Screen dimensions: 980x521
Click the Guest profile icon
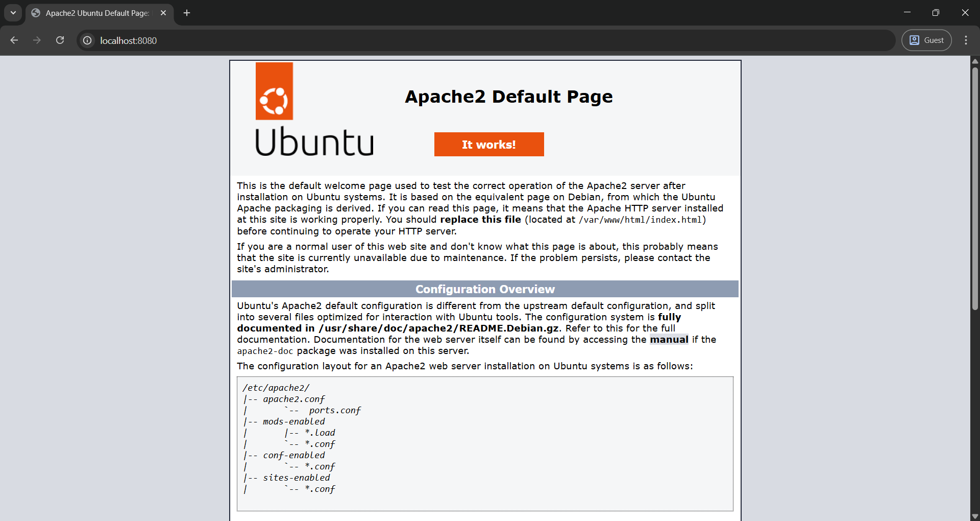click(915, 40)
